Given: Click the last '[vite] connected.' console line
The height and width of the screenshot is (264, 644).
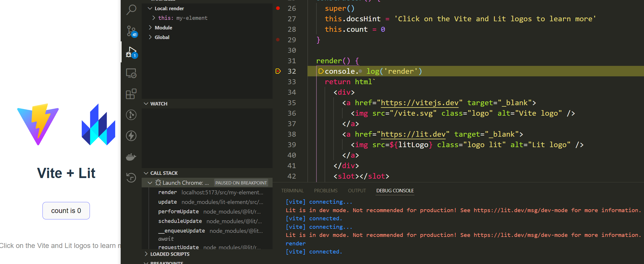Looking at the screenshot, I should coord(314,251).
